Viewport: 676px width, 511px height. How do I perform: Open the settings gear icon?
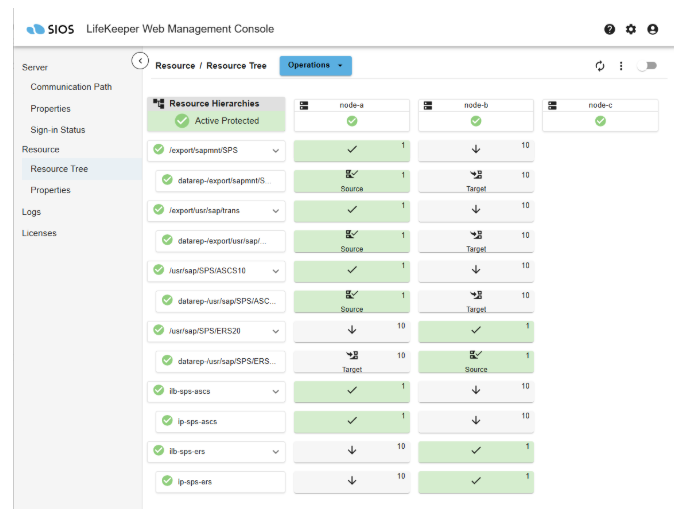tap(631, 29)
